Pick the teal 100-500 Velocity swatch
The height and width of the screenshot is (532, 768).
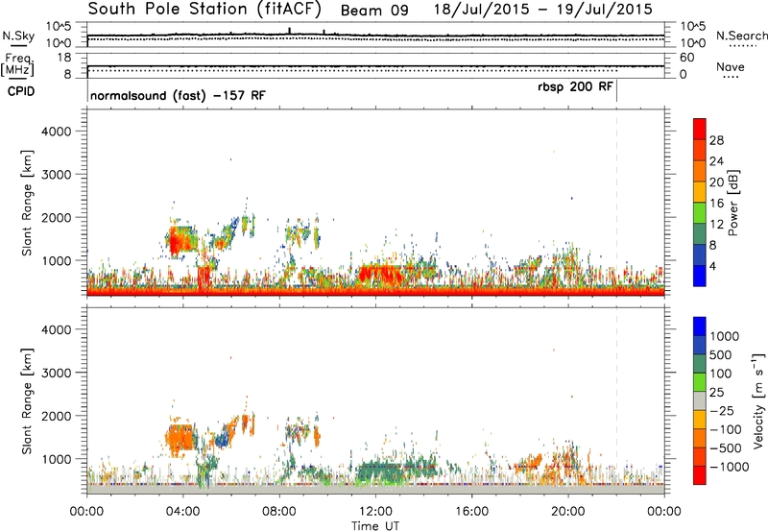(700, 364)
